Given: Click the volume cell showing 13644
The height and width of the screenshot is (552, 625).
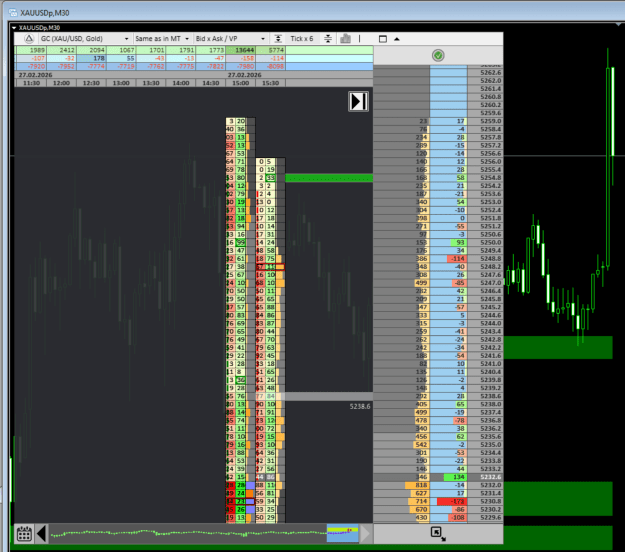Looking at the screenshot, I should click(x=240, y=50).
